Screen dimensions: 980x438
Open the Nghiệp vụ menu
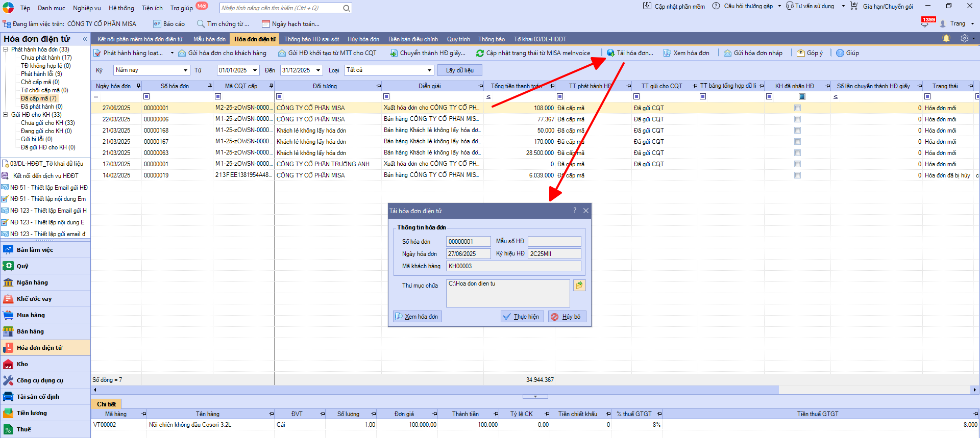tap(87, 8)
